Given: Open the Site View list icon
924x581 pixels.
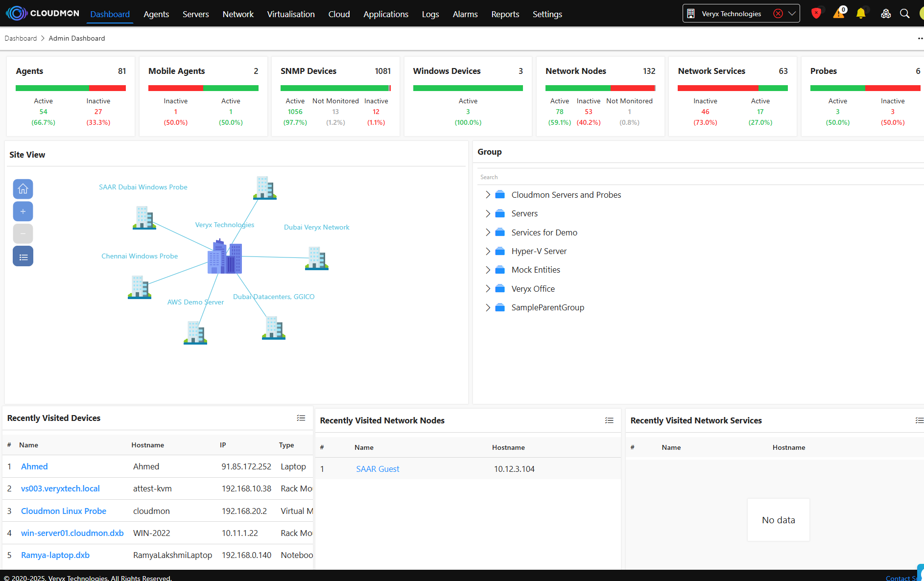Looking at the screenshot, I should [23, 256].
